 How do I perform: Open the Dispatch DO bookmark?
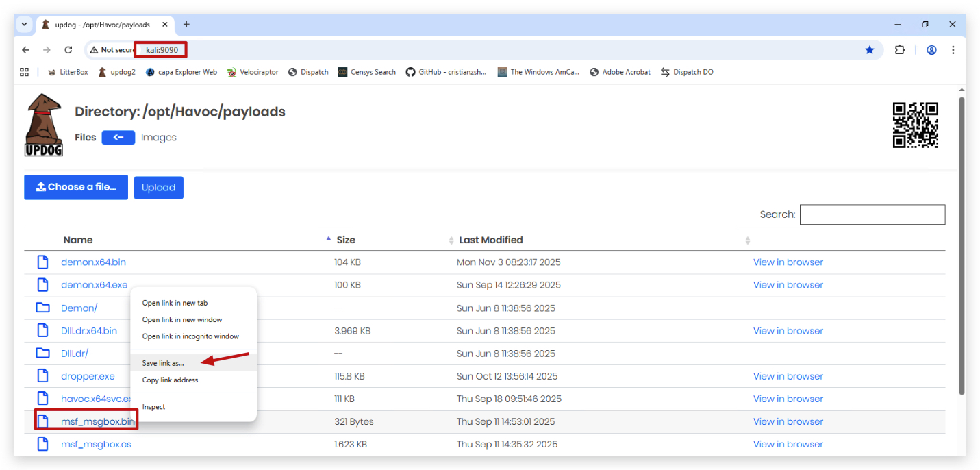point(687,72)
